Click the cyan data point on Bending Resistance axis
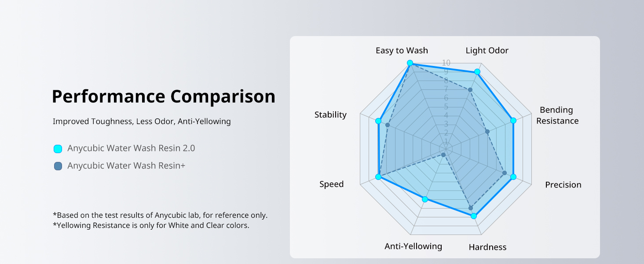The image size is (644, 264). (x=513, y=121)
